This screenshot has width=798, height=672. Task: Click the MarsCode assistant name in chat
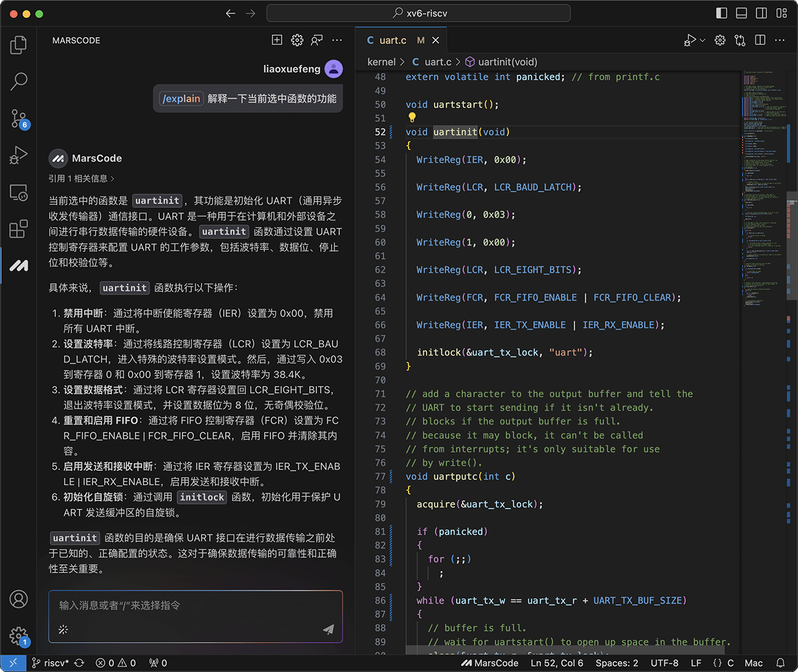tap(97, 158)
